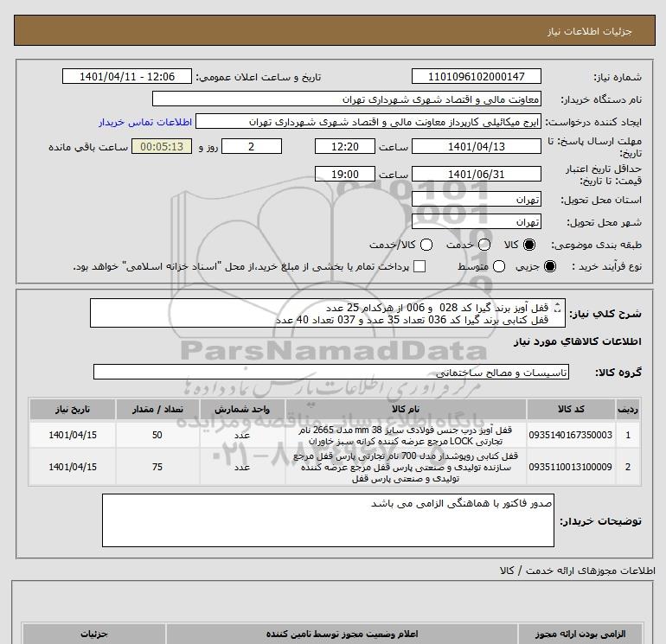Click the date 1401/04/15 in row 1
This screenshot has width=666, height=644.
(72, 435)
